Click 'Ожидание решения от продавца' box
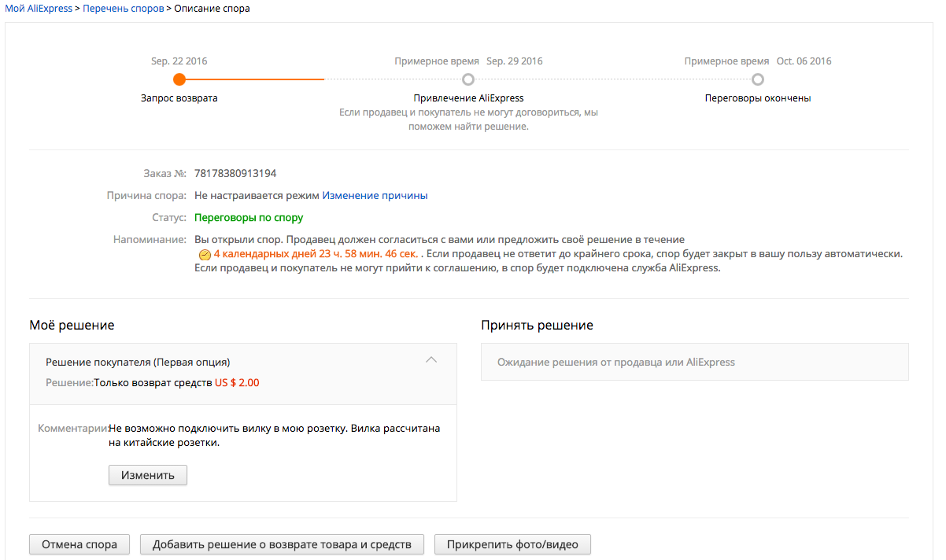The image size is (946, 560). [x=695, y=362]
